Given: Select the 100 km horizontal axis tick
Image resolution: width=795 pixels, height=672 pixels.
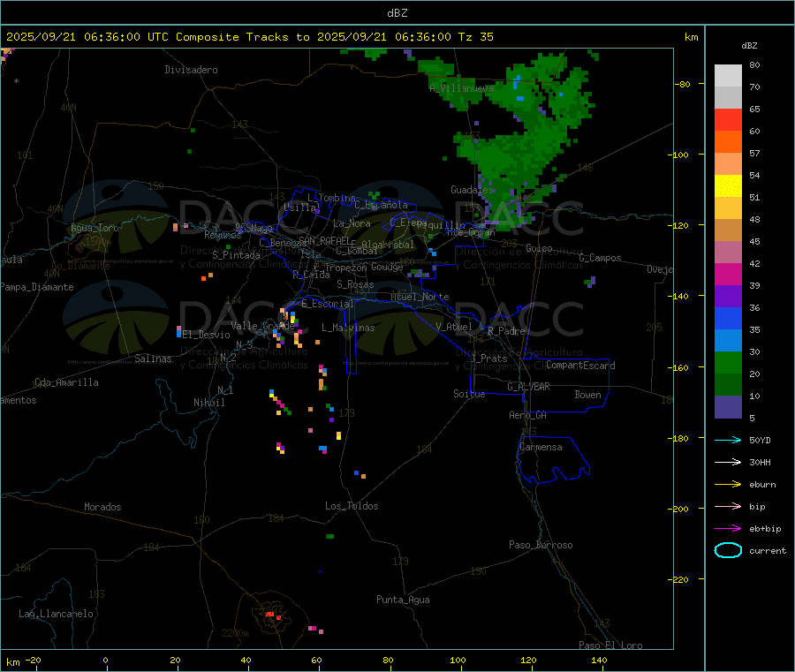Looking at the screenshot, I should [458, 660].
